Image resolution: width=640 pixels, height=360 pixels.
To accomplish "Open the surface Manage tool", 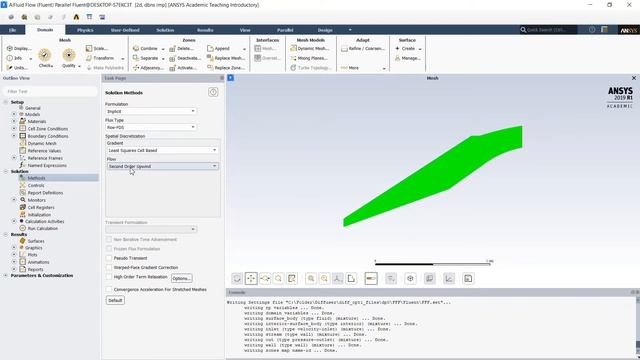I will click(x=407, y=58).
